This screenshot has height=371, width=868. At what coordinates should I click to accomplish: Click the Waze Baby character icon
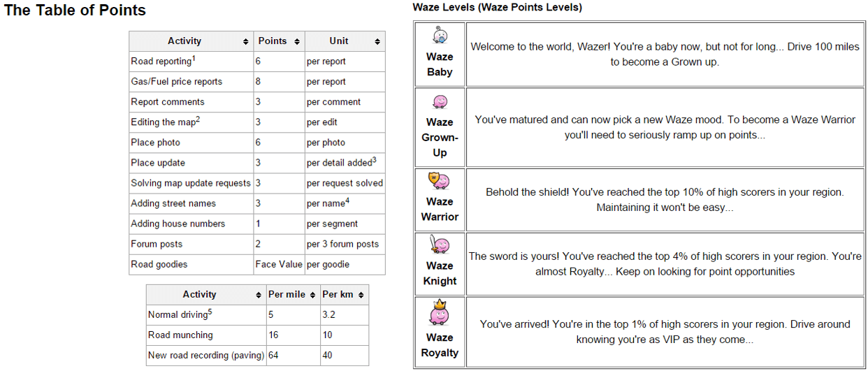pos(440,37)
